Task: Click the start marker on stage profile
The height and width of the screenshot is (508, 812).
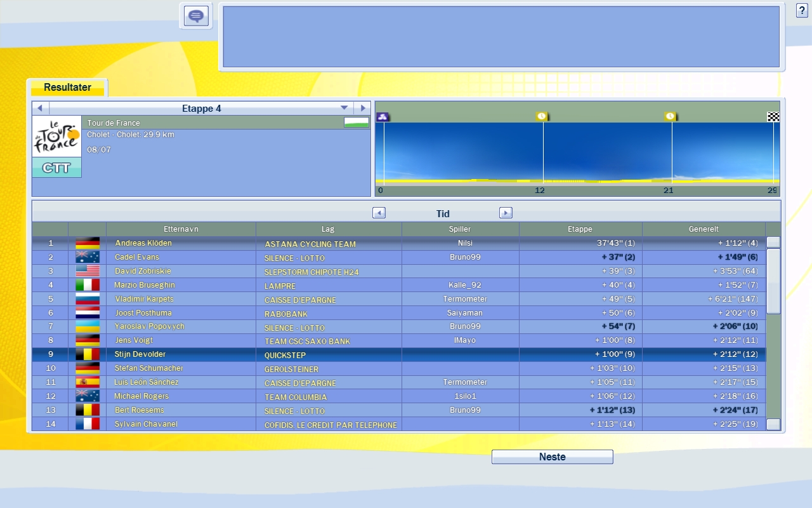Action: point(383,117)
